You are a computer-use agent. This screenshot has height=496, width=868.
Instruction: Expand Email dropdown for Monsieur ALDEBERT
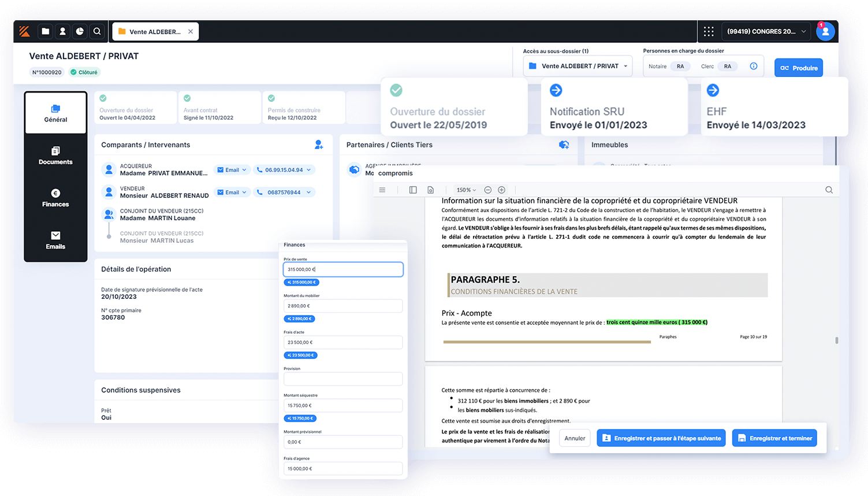click(232, 193)
